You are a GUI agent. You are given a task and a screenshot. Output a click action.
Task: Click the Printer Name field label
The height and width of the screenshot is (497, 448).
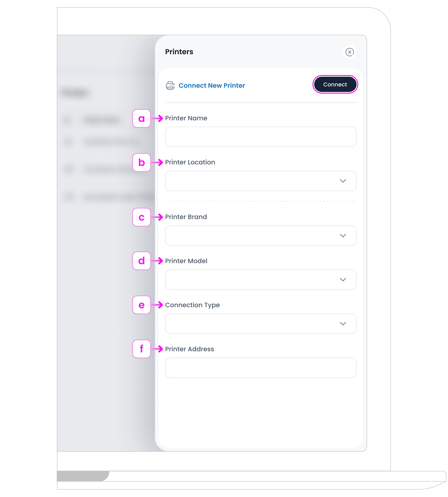186,118
